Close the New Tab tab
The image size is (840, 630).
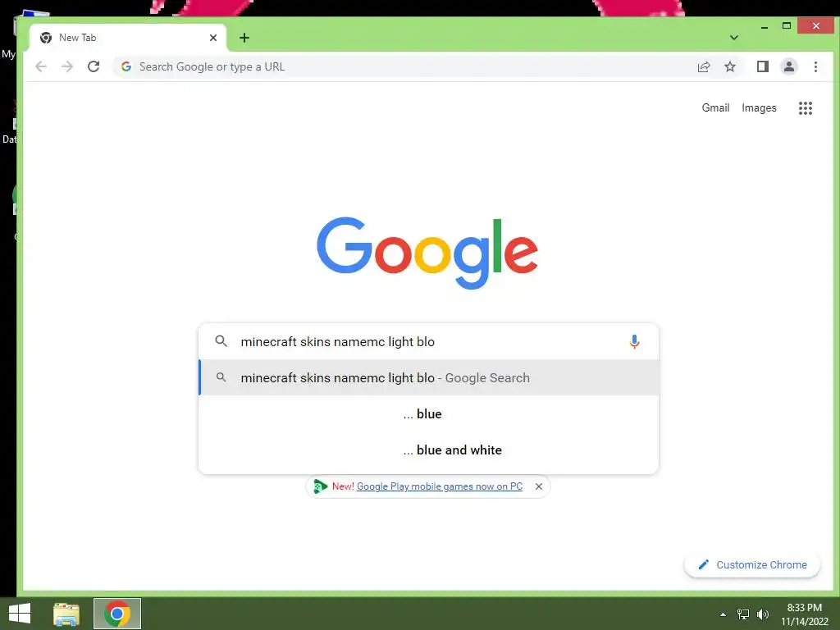tap(213, 38)
